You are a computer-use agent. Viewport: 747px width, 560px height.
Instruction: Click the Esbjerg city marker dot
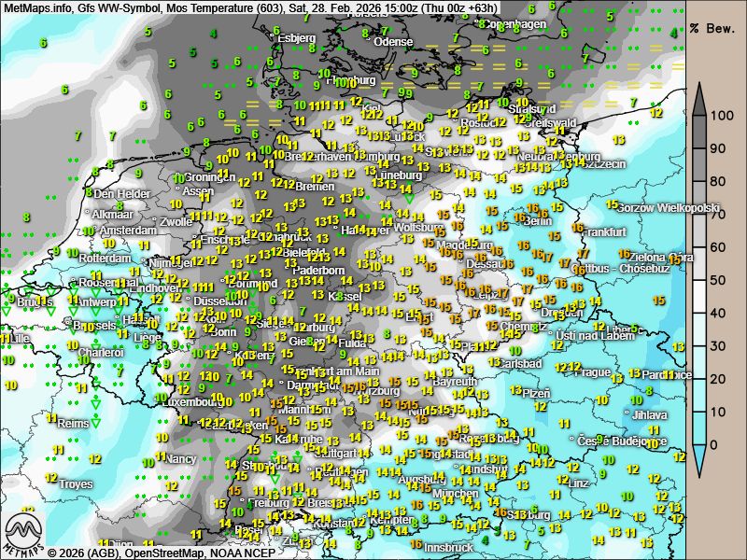273,37
